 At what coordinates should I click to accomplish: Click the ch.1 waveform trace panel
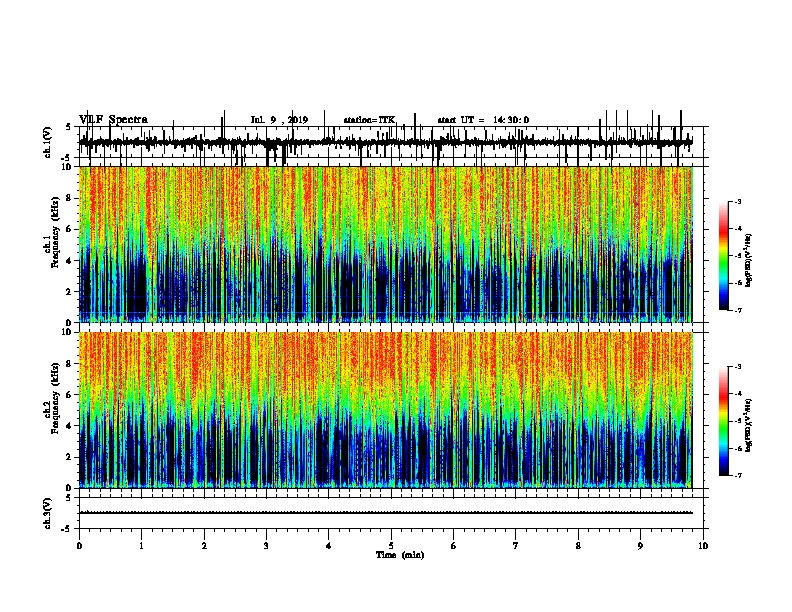tap(391, 142)
